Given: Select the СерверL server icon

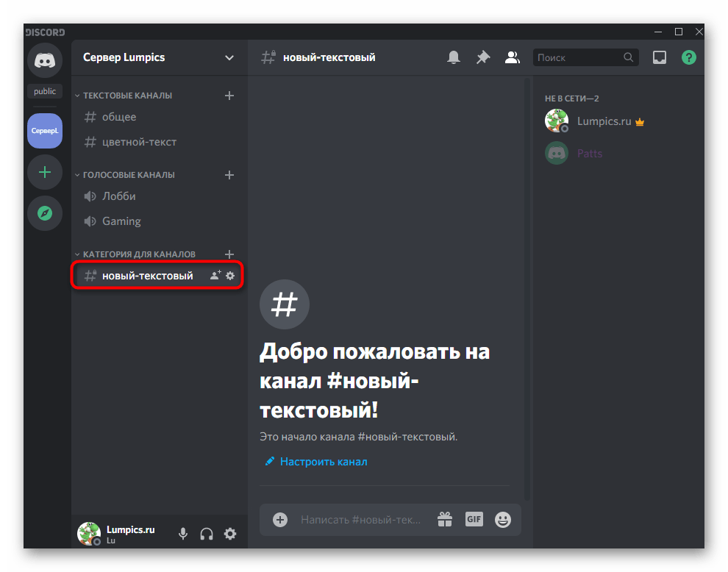Looking at the screenshot, I should [x=45, y=131].
